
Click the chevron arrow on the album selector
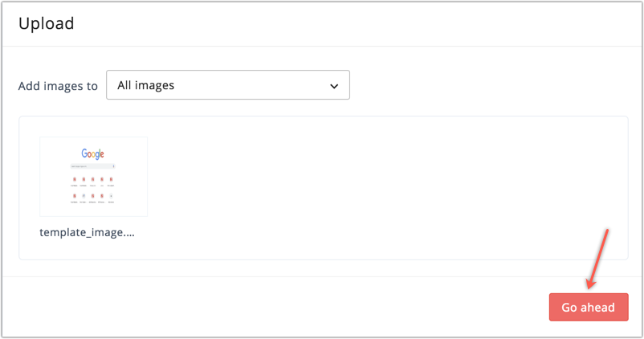[334, 86]
